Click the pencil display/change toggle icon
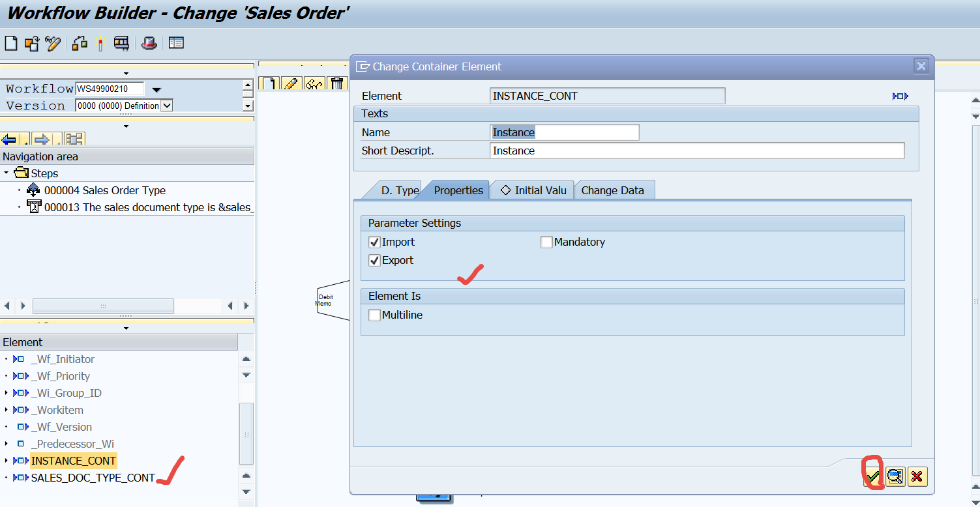 click(52, 44)
